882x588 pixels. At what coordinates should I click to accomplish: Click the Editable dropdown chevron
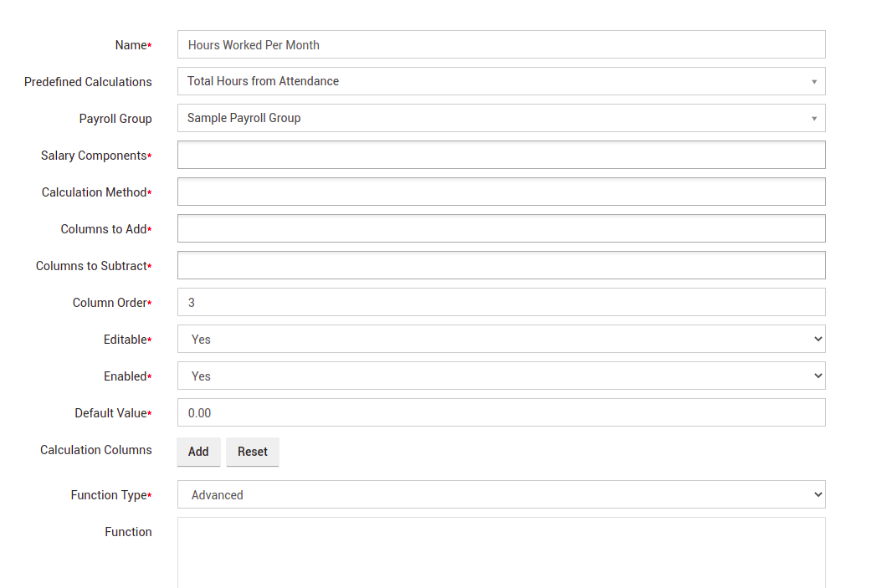(818, 339)
